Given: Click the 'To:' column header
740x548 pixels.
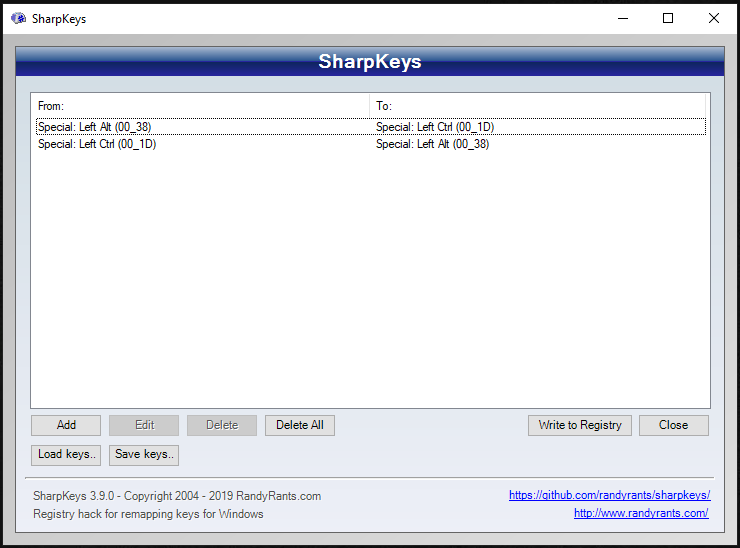Looking at the screenshot, I should 538,106.
